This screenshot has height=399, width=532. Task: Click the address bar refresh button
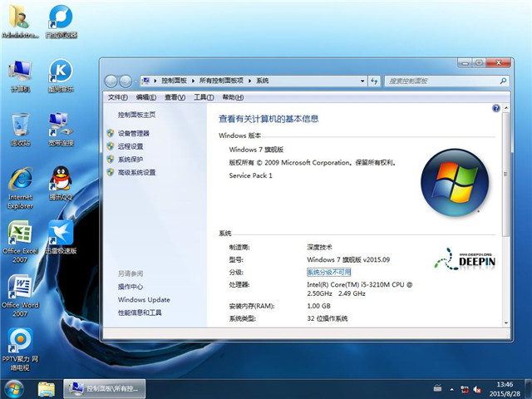pyautogui.click(x=374, y=81)
